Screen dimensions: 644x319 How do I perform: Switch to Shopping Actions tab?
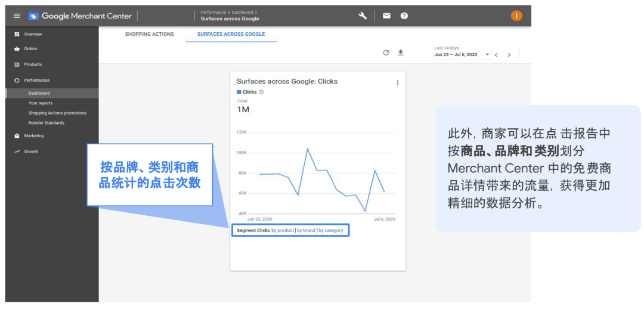tap(150, 34)
